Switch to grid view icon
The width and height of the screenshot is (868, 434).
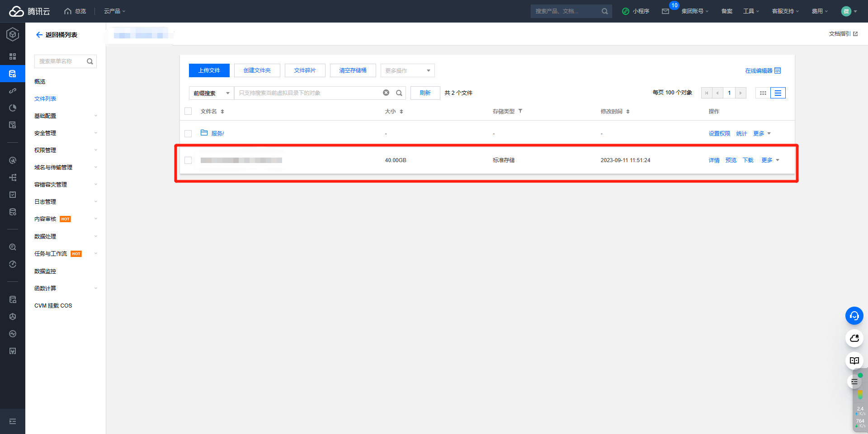[x=763, y=93]
